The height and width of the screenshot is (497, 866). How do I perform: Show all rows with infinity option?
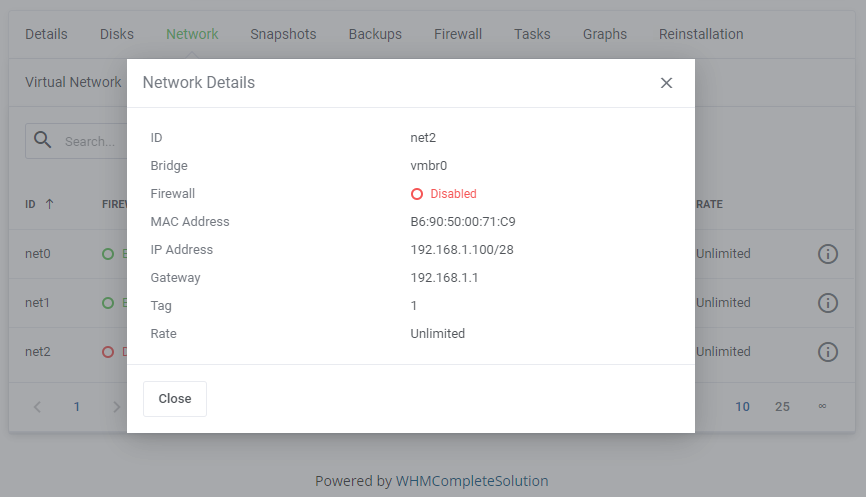click(822, 407)
